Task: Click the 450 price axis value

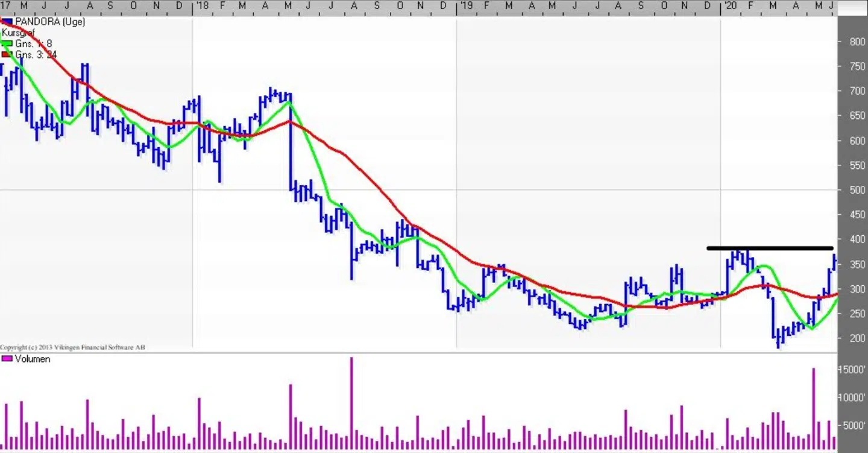Action: [857, 215]
